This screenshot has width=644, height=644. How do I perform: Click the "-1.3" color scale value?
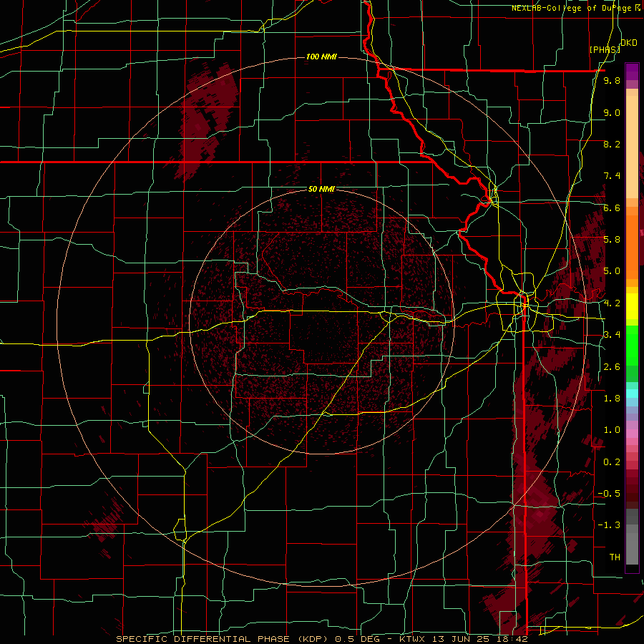609,525
